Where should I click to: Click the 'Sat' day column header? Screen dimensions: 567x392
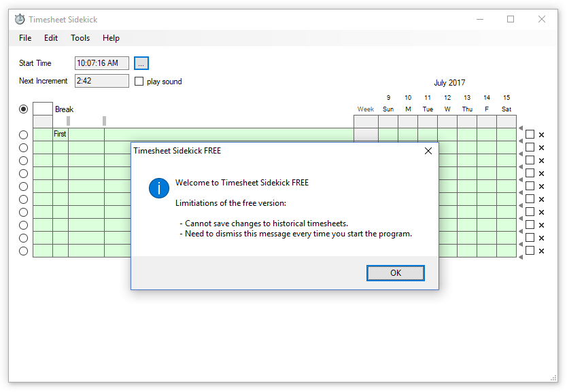(506, 109)
